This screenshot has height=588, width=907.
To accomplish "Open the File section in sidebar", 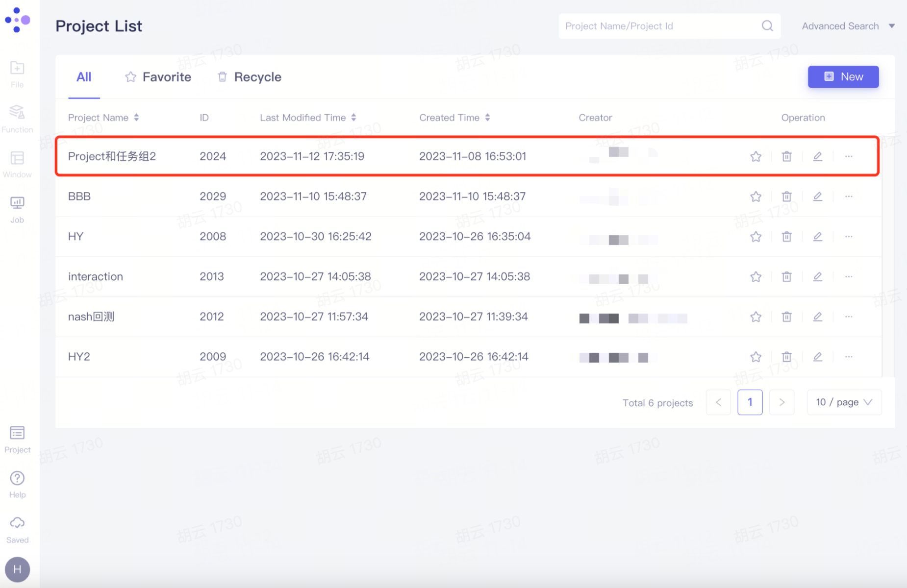I will [x=17, y=73].
